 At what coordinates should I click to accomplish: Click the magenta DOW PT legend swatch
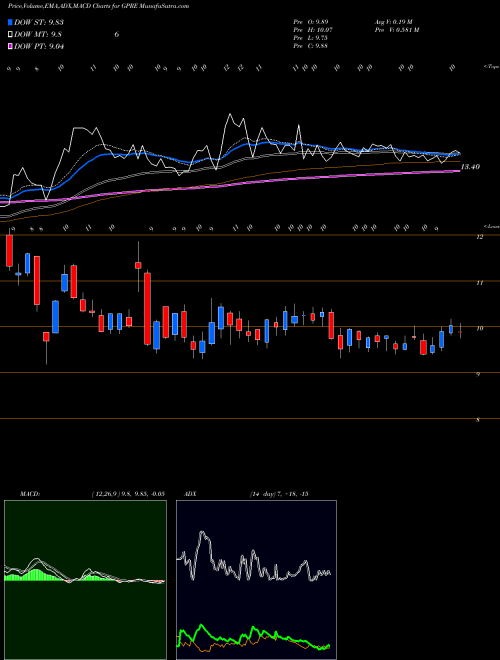(x=10, y=46)
